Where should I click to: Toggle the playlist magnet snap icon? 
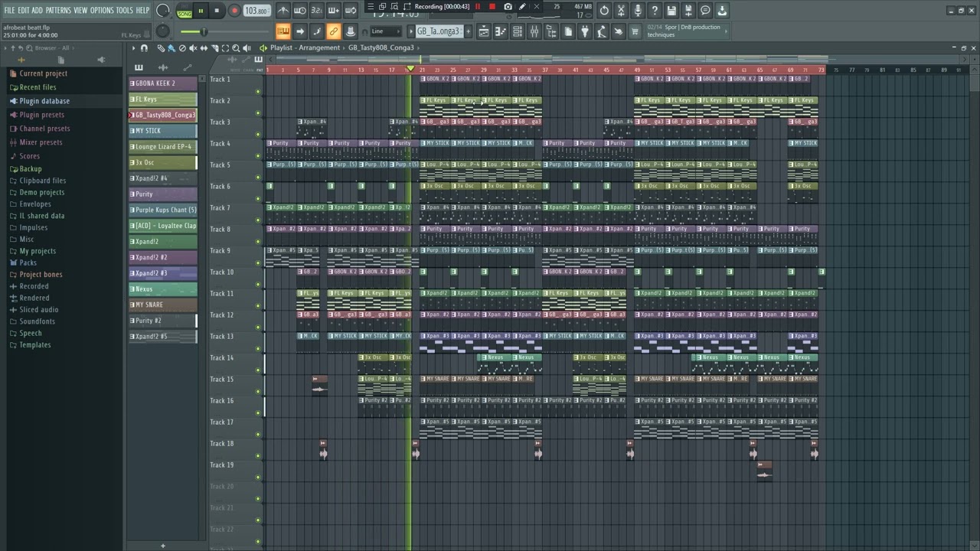click(144, 47)
